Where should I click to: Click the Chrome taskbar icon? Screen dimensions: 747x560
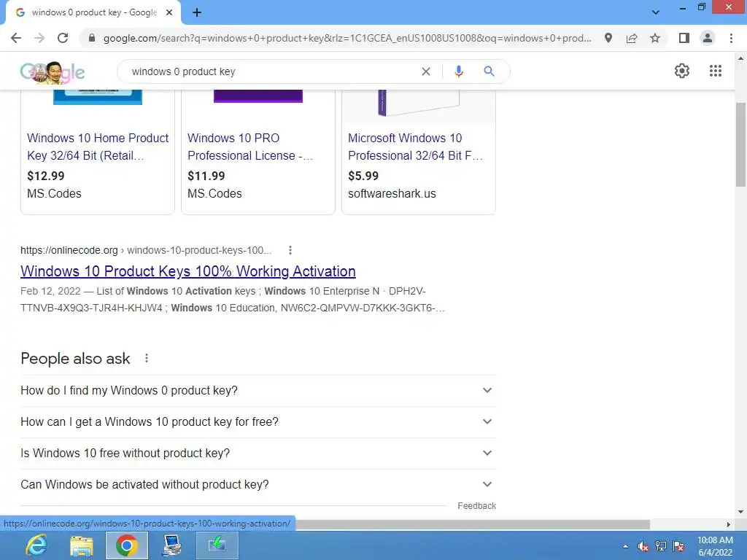click(127, 545)
